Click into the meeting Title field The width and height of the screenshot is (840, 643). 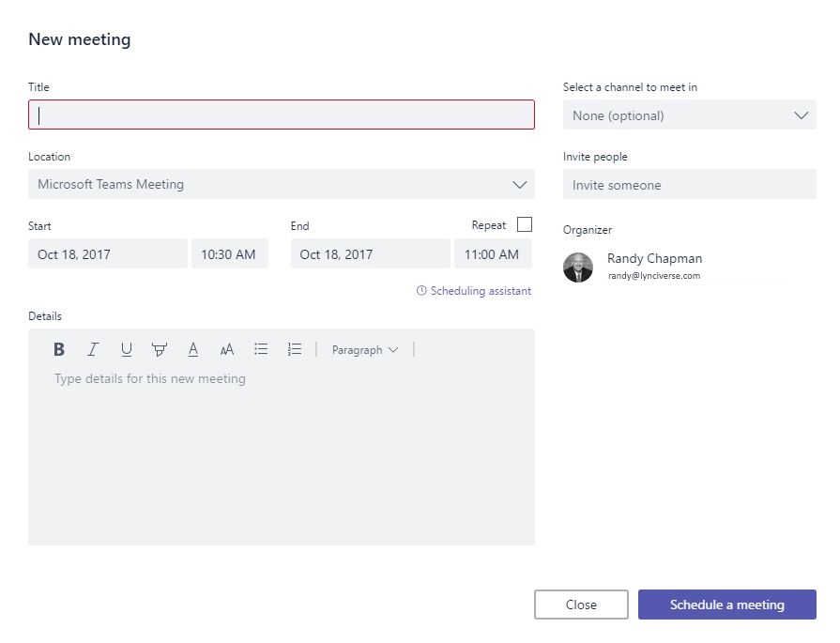[281, 115]
